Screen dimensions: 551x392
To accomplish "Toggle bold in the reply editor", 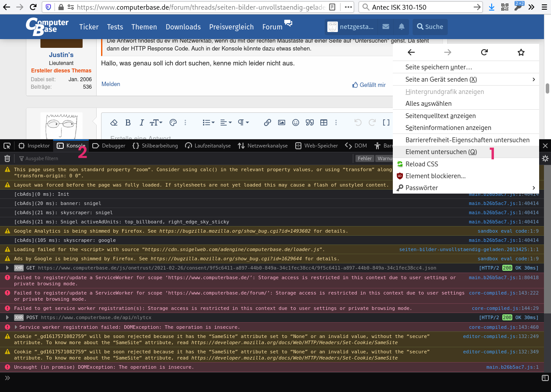I will [128, 122].
